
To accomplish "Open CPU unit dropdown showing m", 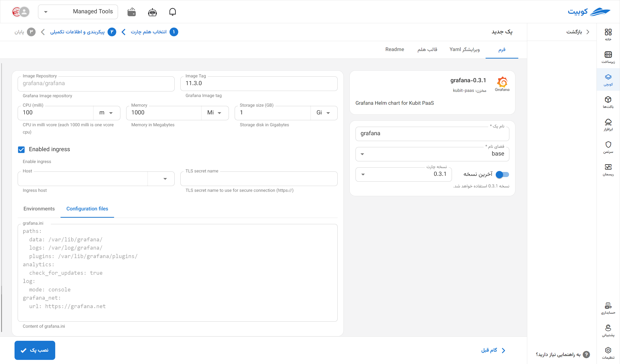I will 107,113.
